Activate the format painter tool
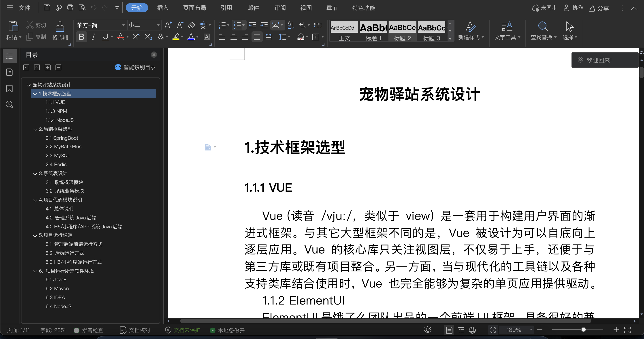The height and width of the screenshot is (339, 644). (60, 30)
